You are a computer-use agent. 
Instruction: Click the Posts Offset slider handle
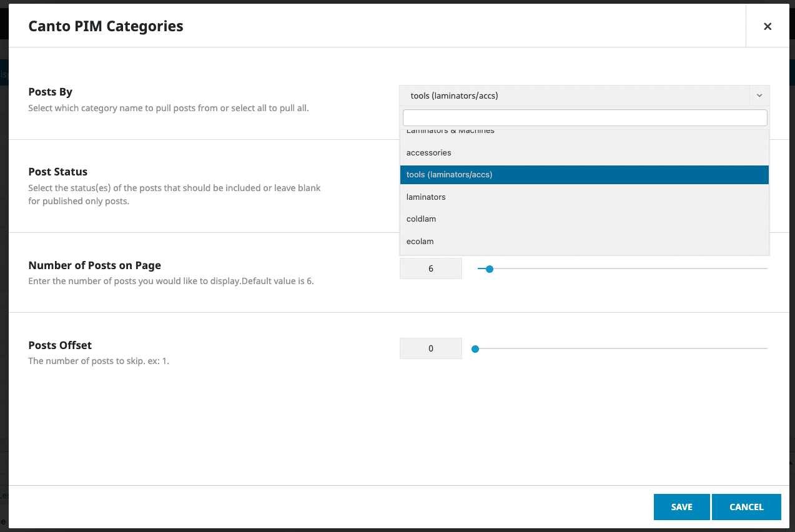(475, 349)
